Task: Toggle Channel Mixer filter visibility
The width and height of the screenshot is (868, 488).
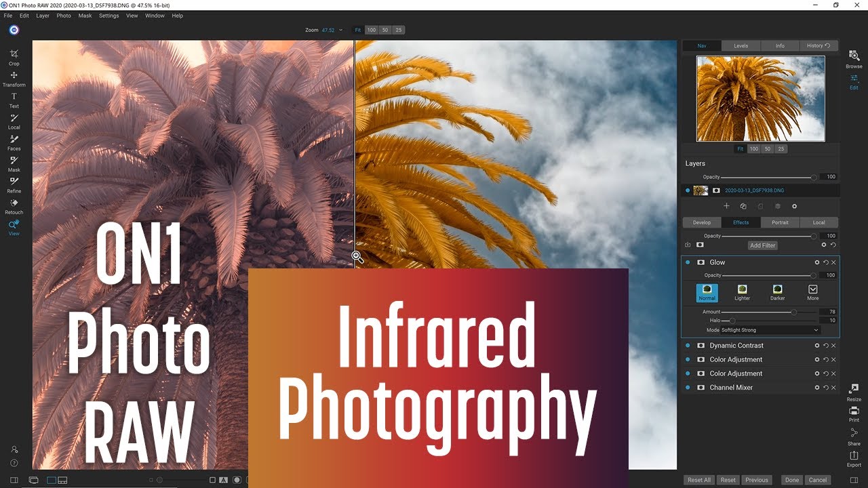Action: click(688, 388)
